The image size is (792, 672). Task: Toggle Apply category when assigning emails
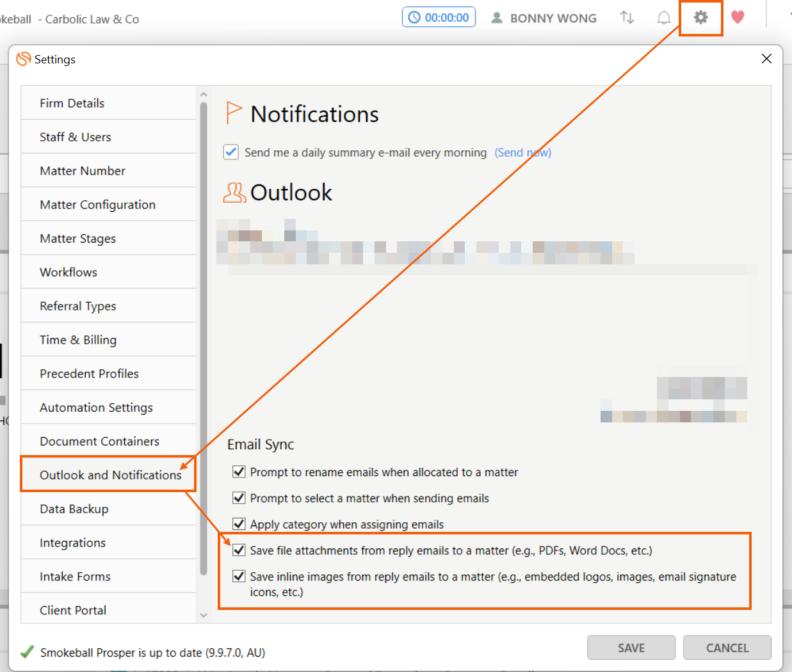(239, 524)
